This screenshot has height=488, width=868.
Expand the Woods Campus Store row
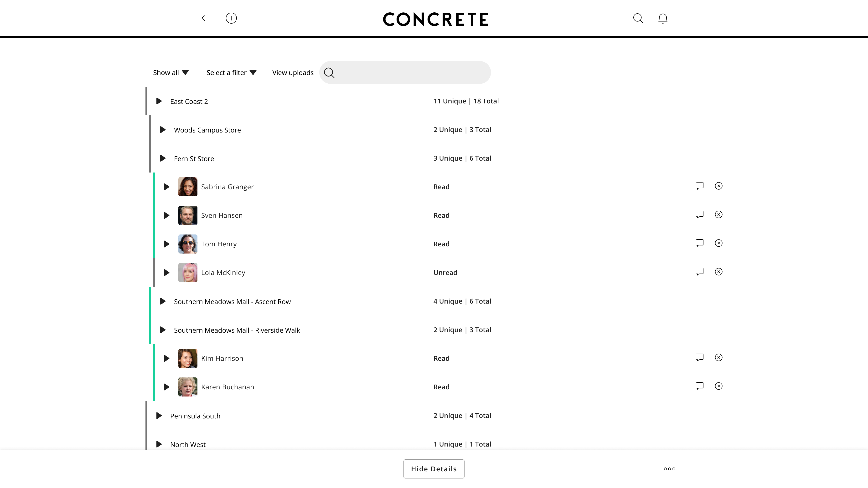pos(163,130)
